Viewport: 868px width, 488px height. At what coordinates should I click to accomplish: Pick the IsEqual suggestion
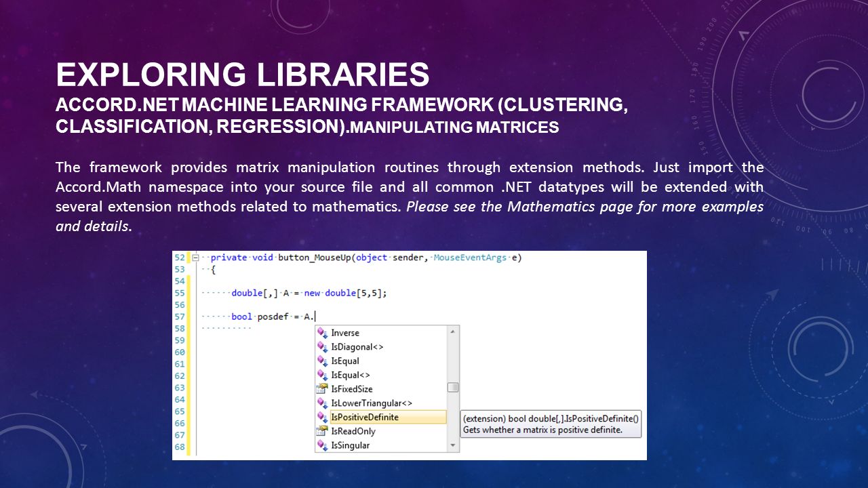coord(345,361)
